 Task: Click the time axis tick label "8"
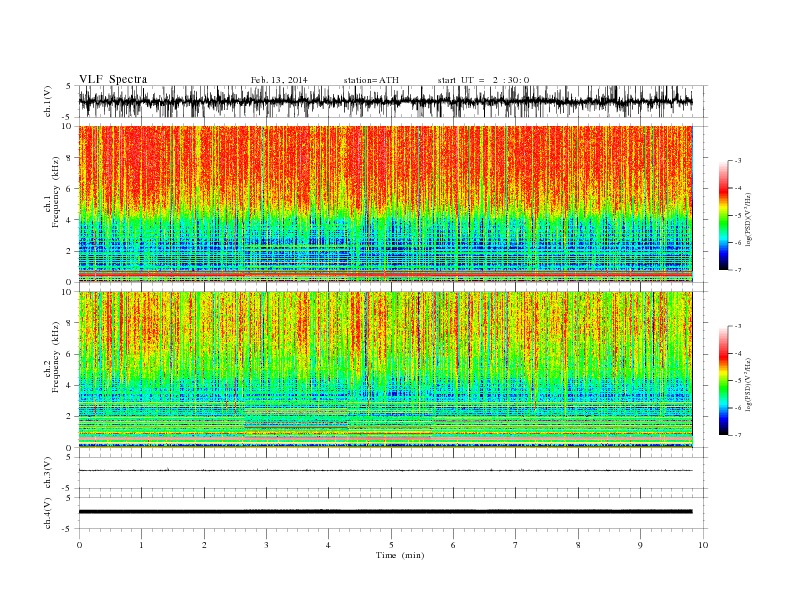point(578,545)
